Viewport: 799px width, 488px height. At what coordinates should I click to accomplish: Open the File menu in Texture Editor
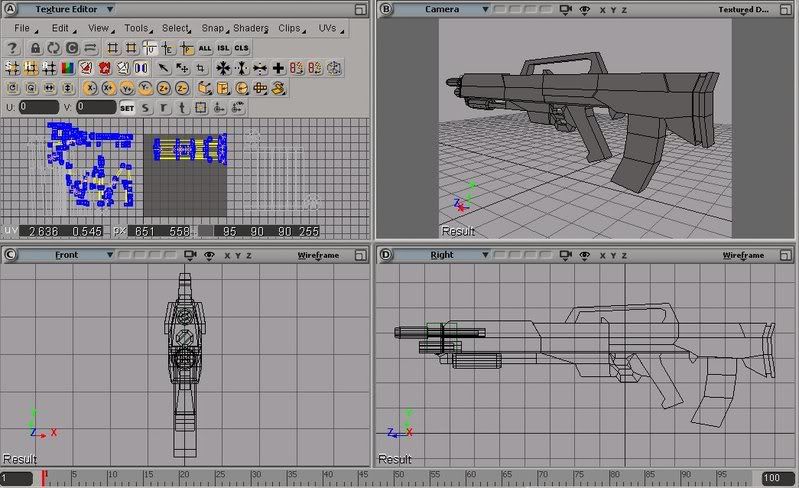(x=22, y=29)
